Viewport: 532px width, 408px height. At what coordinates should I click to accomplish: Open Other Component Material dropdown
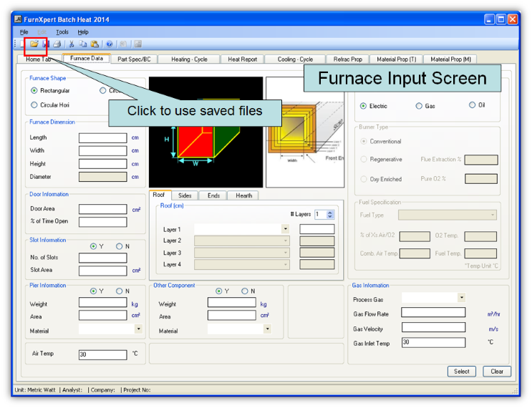267,329
